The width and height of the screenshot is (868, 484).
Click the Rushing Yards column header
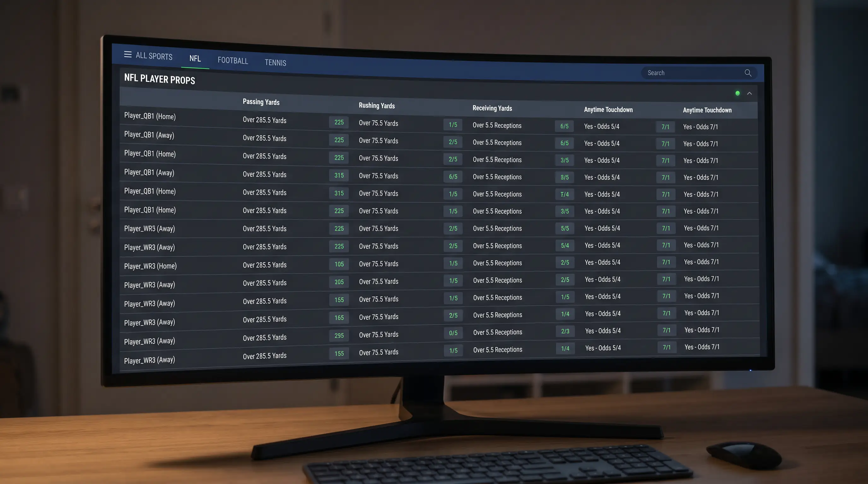tap(377, 105)
